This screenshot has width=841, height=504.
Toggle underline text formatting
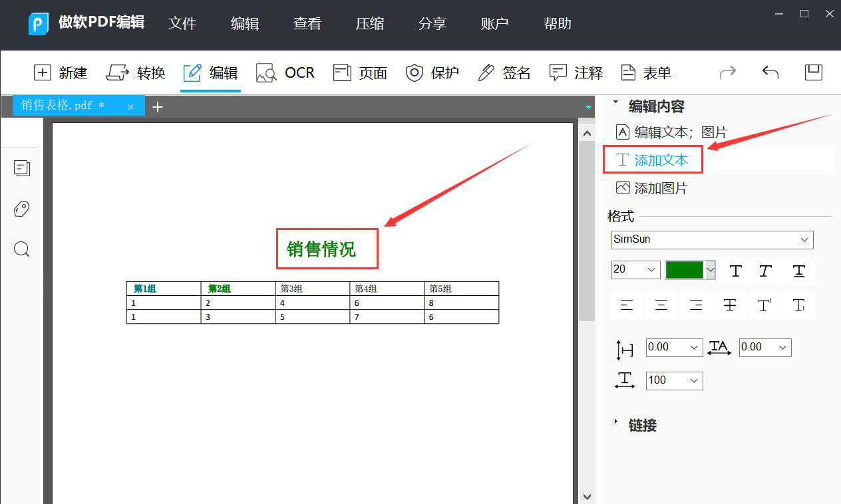tap(799, 271)
